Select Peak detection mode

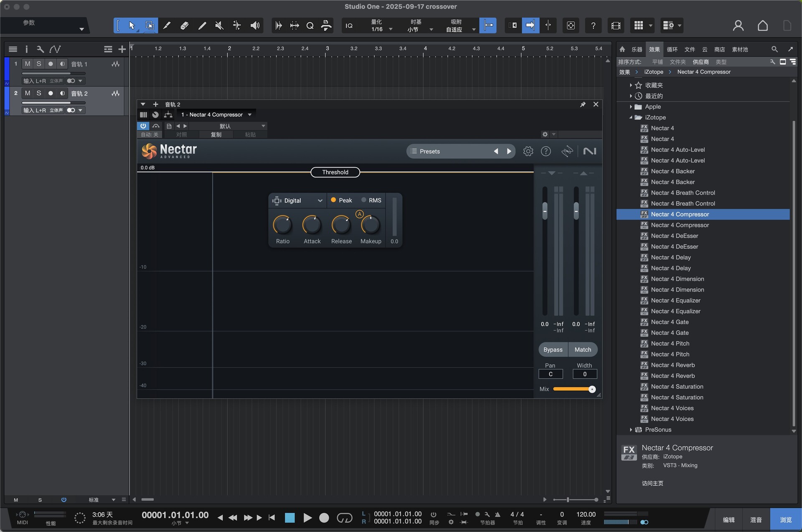tap(341, 200)
